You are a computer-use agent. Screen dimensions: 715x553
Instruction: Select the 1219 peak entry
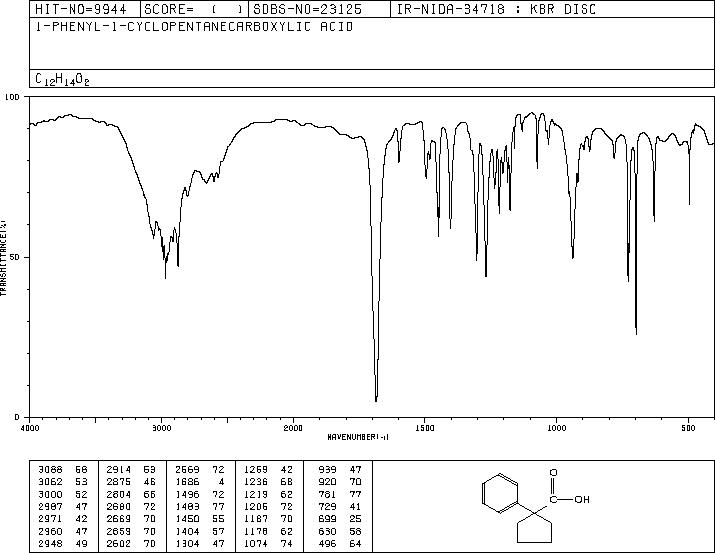click(268, 494)
